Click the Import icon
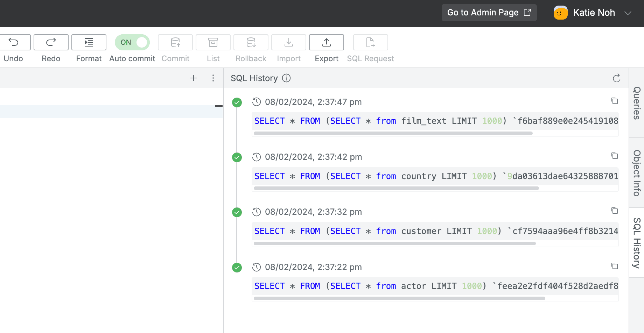This screenshot has width=644, height=333. 288,42
